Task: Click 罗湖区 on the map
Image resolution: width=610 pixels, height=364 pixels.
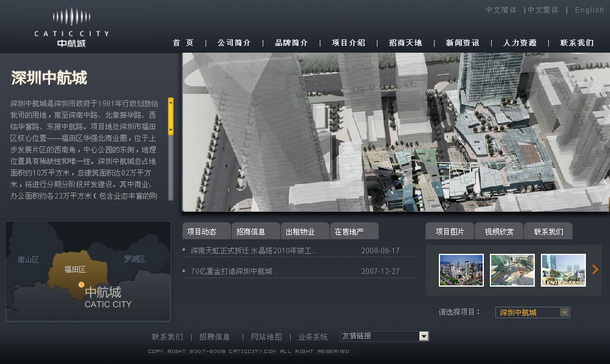Action: 134,259
